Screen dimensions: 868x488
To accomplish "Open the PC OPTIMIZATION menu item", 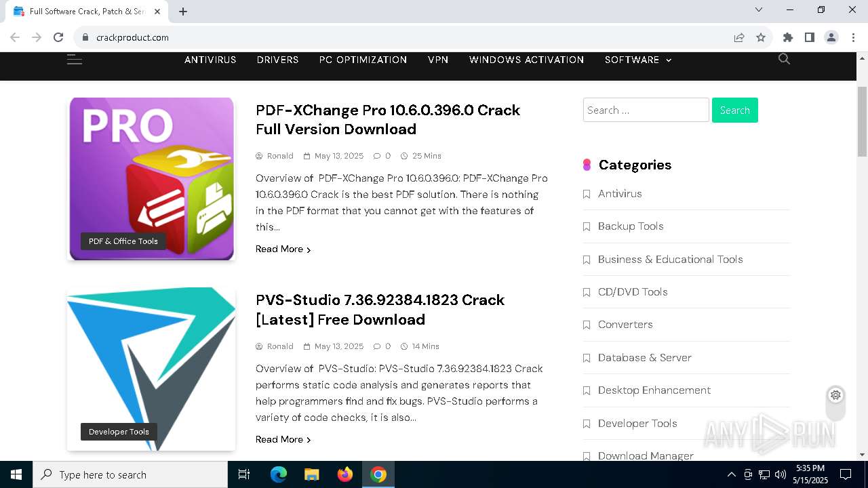I will [x=363, y=60].
